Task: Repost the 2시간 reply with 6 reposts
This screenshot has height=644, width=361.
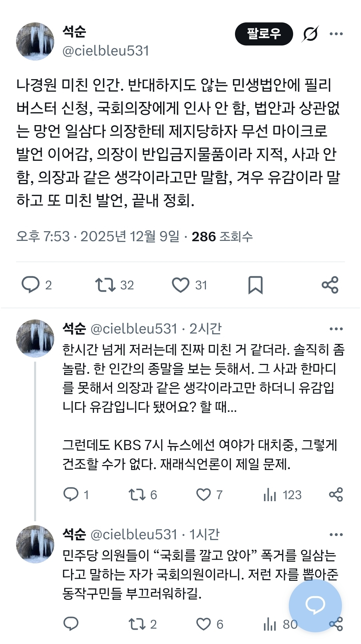Action: coord(137,494)
